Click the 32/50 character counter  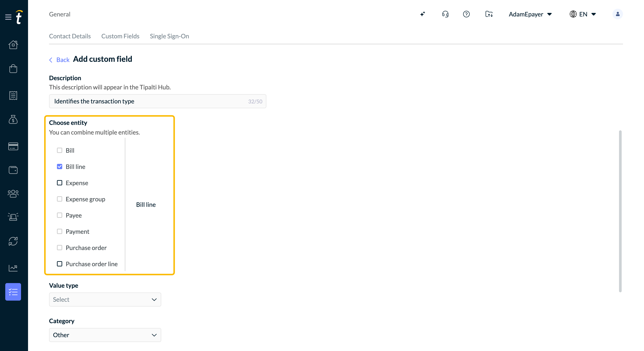[x=255, y=101]
